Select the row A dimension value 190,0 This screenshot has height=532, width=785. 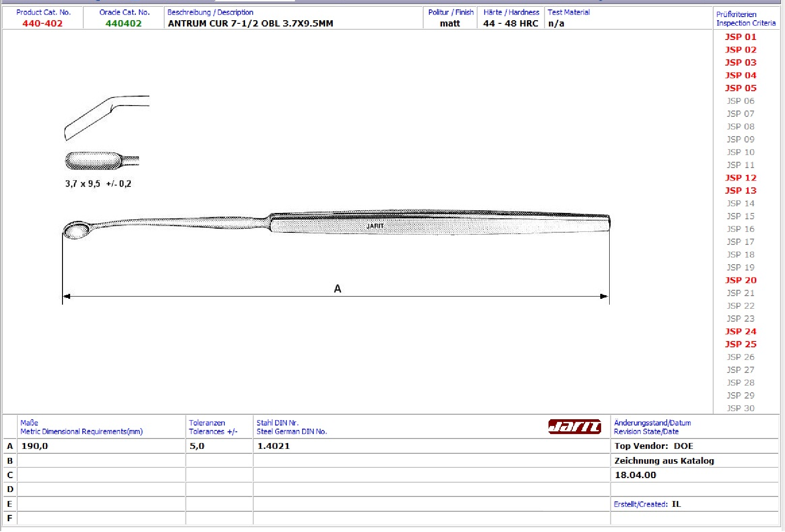[35, 446]
